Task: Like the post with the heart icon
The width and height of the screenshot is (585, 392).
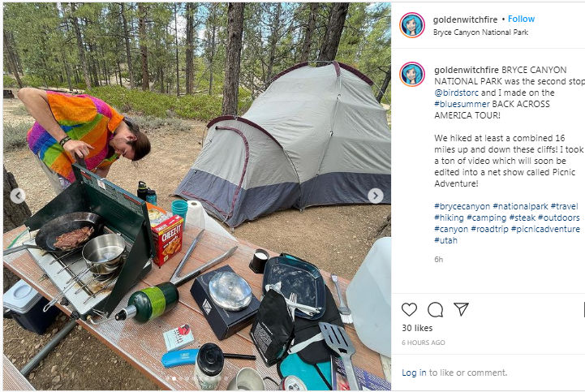Action: point(409,309)
